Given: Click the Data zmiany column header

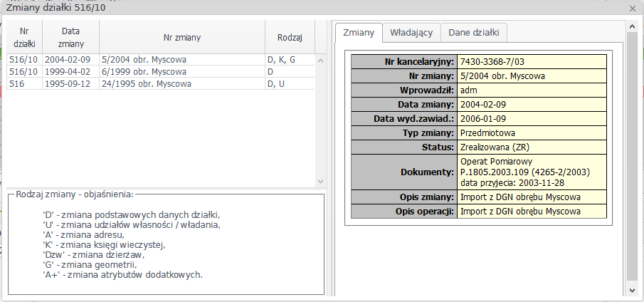Looking at the screenshot, I should [70, 37].
